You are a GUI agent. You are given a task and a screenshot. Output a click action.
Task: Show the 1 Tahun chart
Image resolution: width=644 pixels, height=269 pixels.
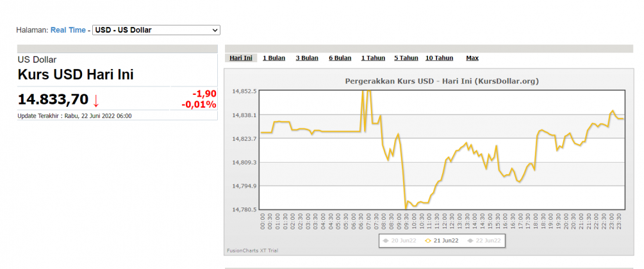373,58
